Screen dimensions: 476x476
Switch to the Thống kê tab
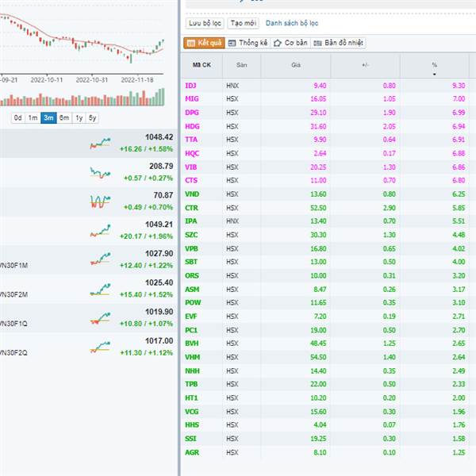[248, 43]
